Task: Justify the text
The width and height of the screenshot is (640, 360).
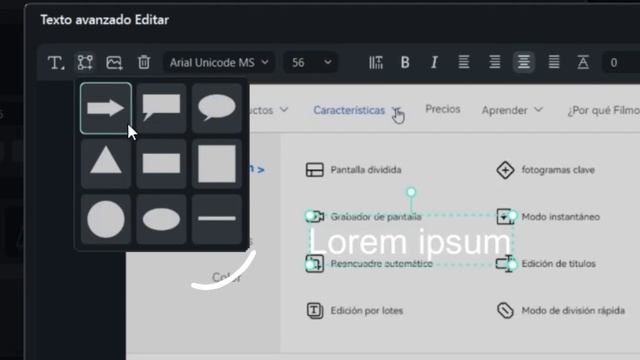Action: pyautogui.click(x=554, y=62)
